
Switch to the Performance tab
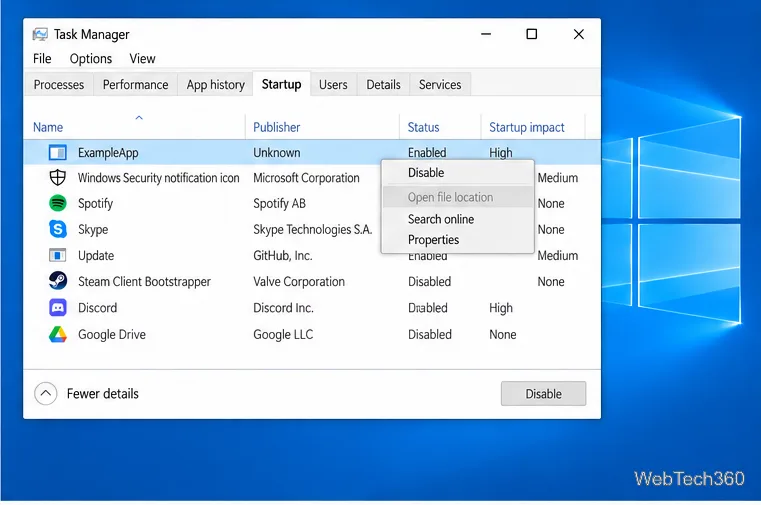[135, 84]
